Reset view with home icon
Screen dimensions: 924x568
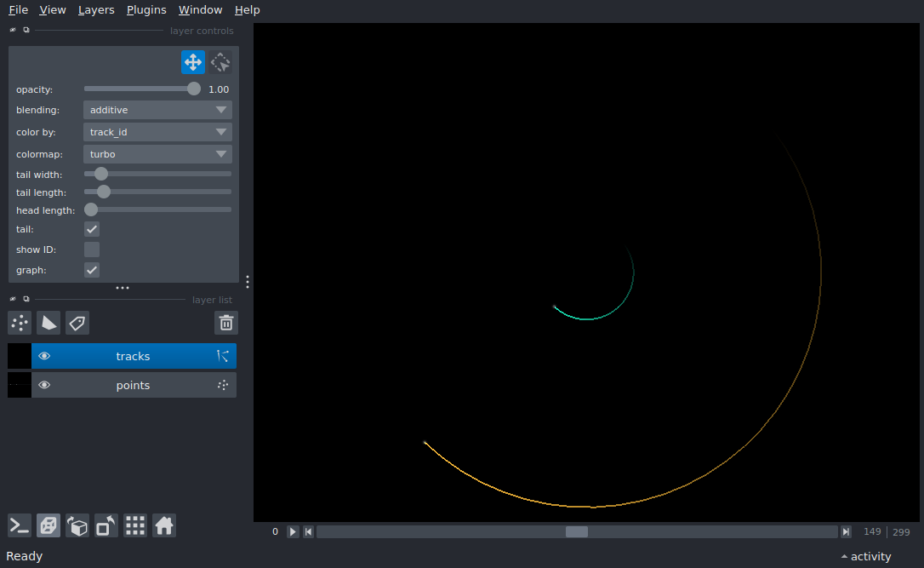tap(164, 525)
